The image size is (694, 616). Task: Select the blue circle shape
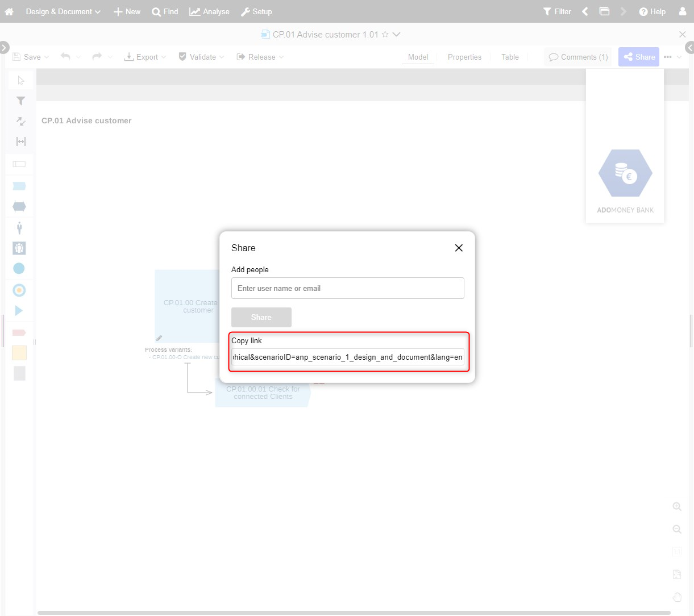[19, 268]
